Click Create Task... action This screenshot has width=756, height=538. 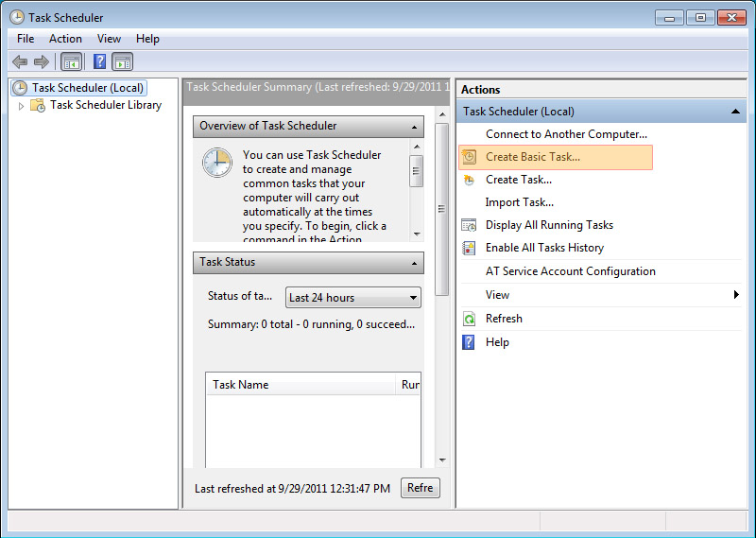(x=519, y=180)
